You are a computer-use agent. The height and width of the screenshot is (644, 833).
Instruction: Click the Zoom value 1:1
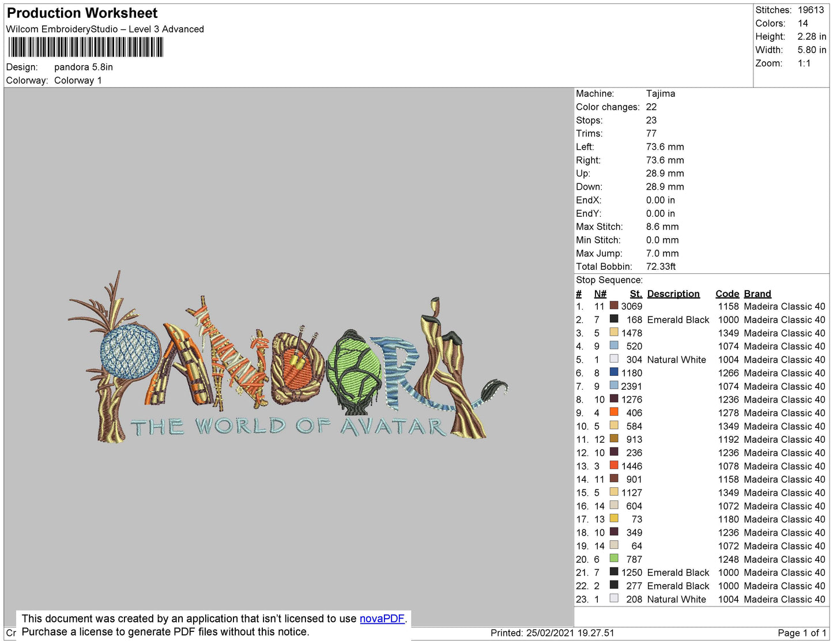[x=804, y=63]
